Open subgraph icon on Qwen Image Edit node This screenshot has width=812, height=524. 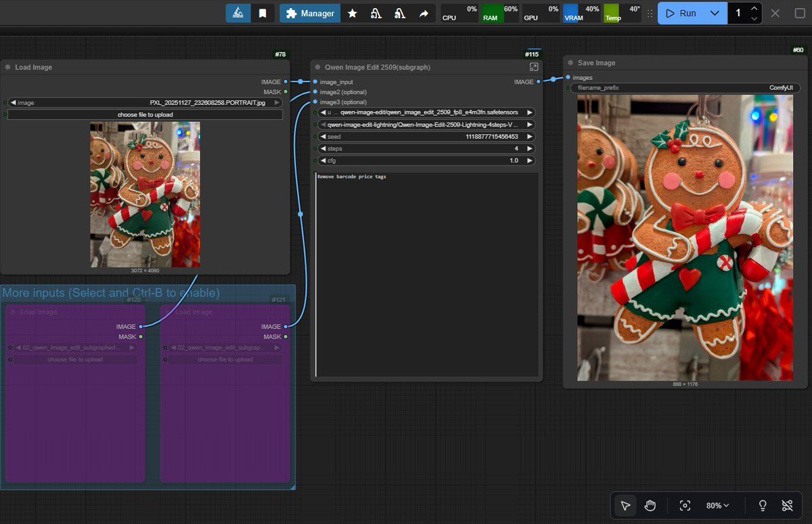click(534, 67)
